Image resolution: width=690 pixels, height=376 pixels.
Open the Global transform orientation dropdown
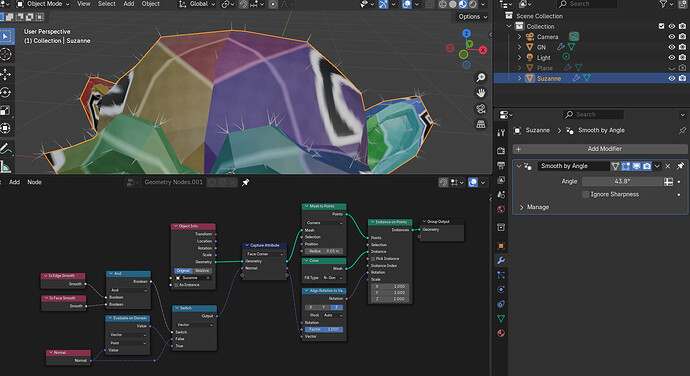coord(197,4)
